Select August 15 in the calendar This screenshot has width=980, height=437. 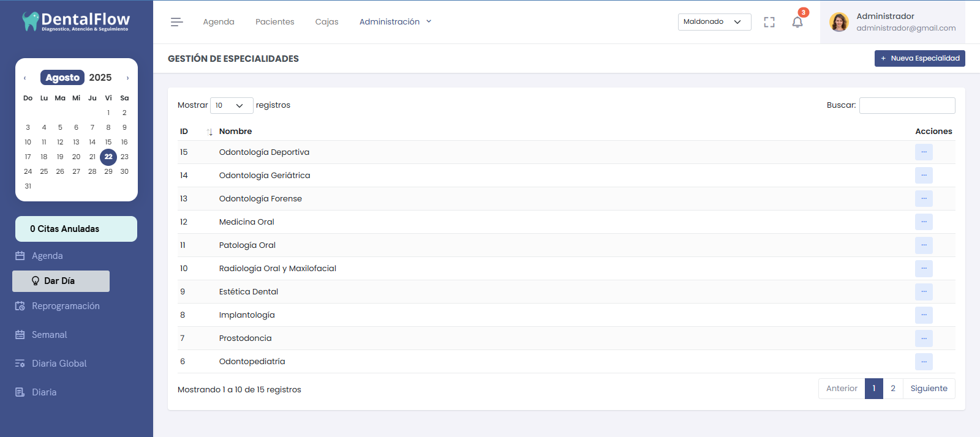point(108,142)
